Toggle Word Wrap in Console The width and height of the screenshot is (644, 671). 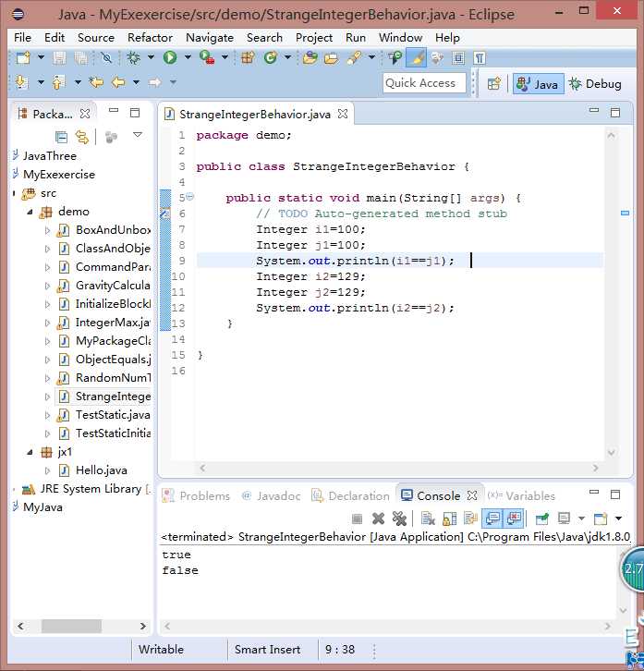pyautogui.click(x=470, y=518)
